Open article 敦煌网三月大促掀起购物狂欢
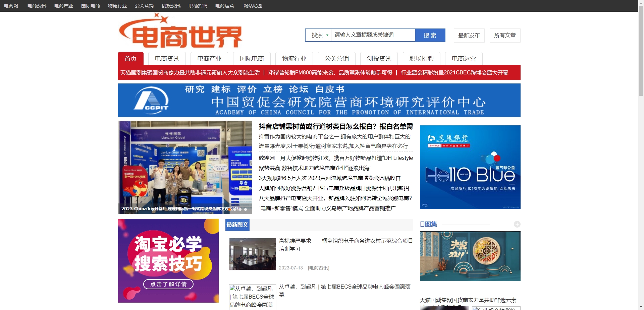This screenshot has width=644, height=310. [336, 158]
